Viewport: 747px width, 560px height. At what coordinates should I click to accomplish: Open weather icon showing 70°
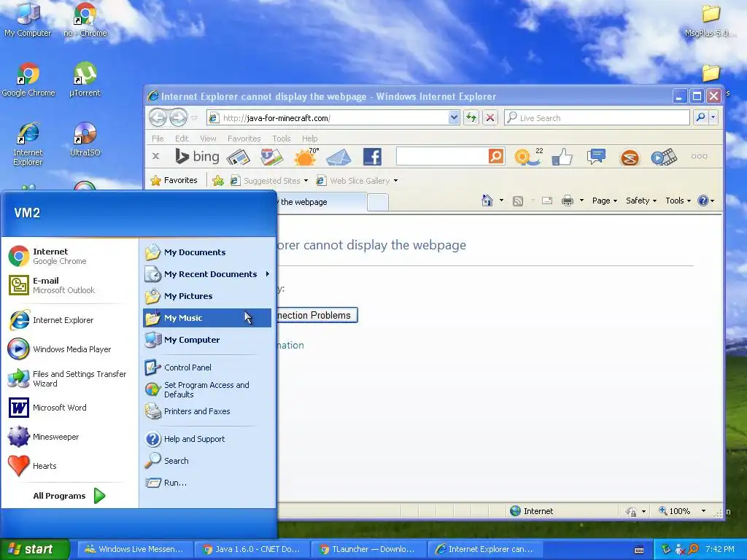tap(306, 157)
